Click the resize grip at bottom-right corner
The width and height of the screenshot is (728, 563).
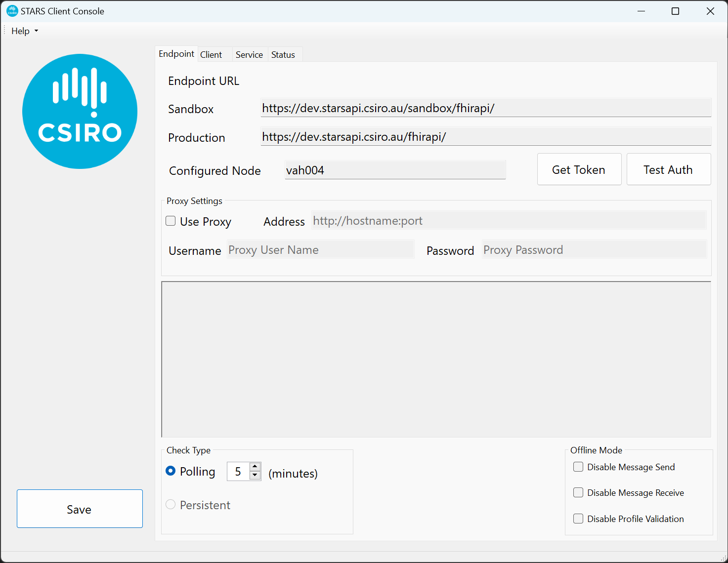point(724,559)
